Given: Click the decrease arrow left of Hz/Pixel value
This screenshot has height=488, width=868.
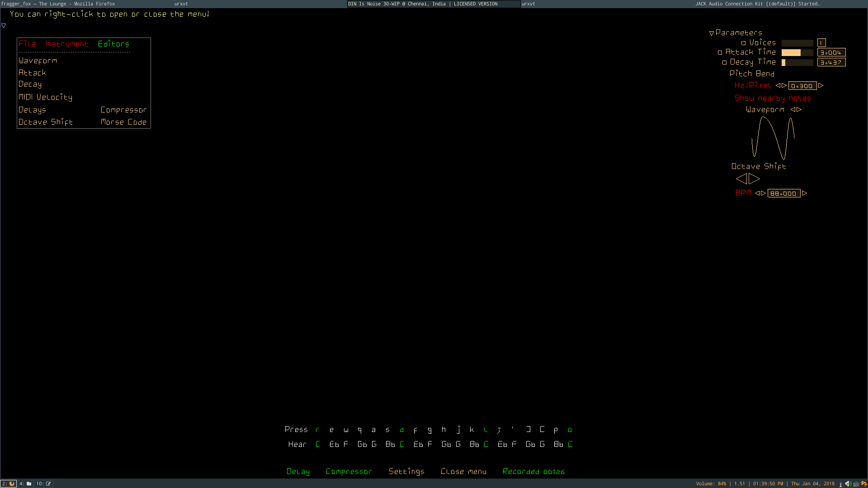Looking at the screenshot, I should click(x=778, y=85).
